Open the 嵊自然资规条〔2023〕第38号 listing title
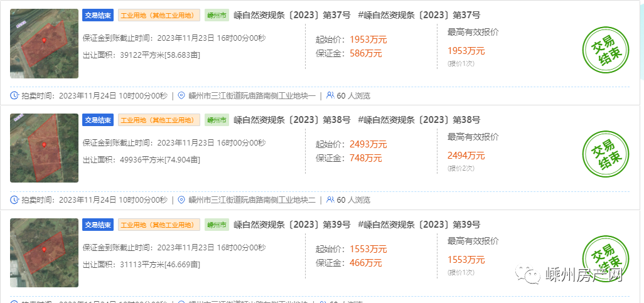The width and height of the screenshot is (644, 303). tap(292, 120)
